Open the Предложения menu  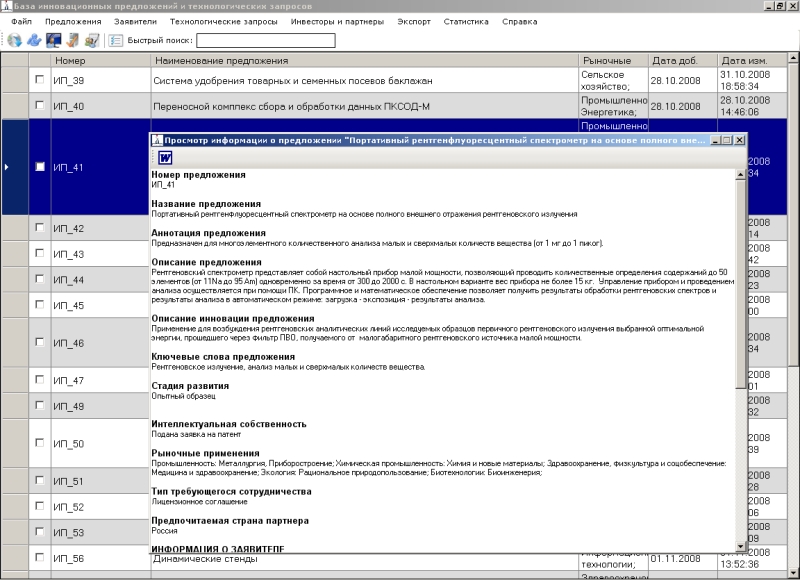pyautogui.click(x=73, y=21)
